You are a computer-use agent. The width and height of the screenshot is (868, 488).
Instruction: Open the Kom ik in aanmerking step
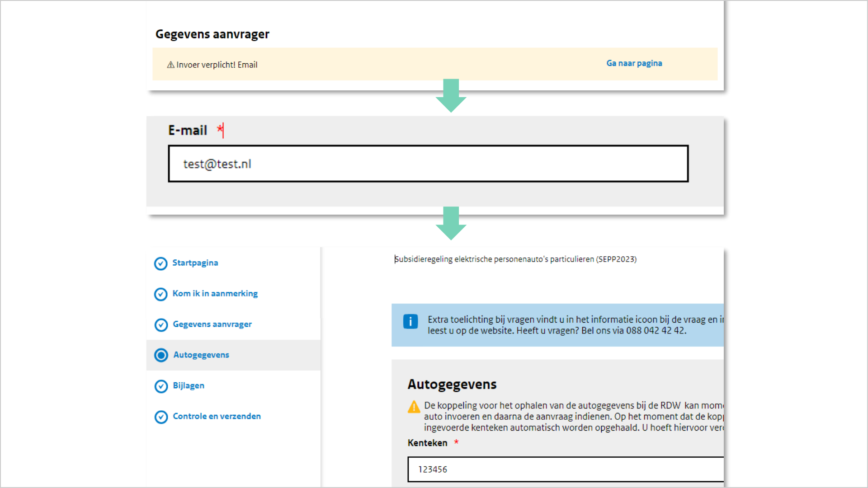[x=215, y=293]
